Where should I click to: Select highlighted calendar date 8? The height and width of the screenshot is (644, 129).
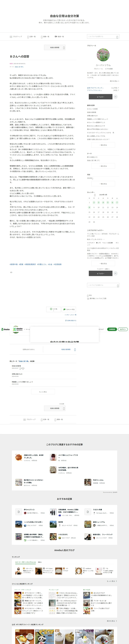89,207
